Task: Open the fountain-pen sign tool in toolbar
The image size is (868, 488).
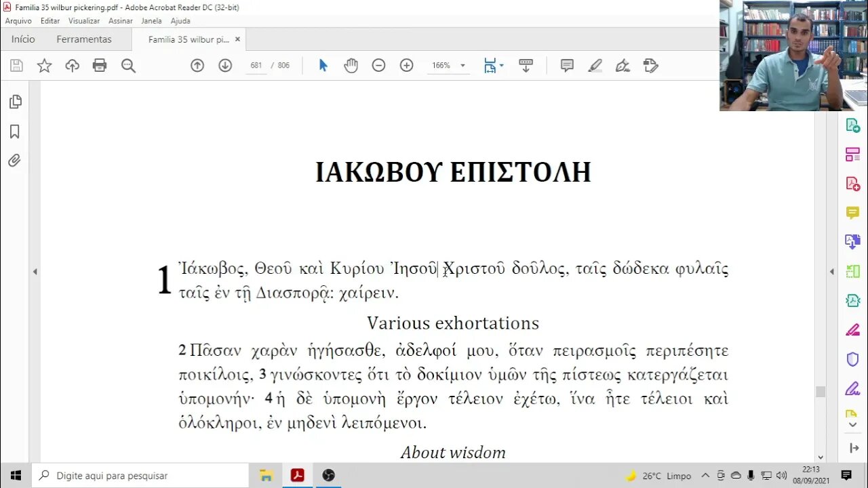Action: tap(623, 66)
